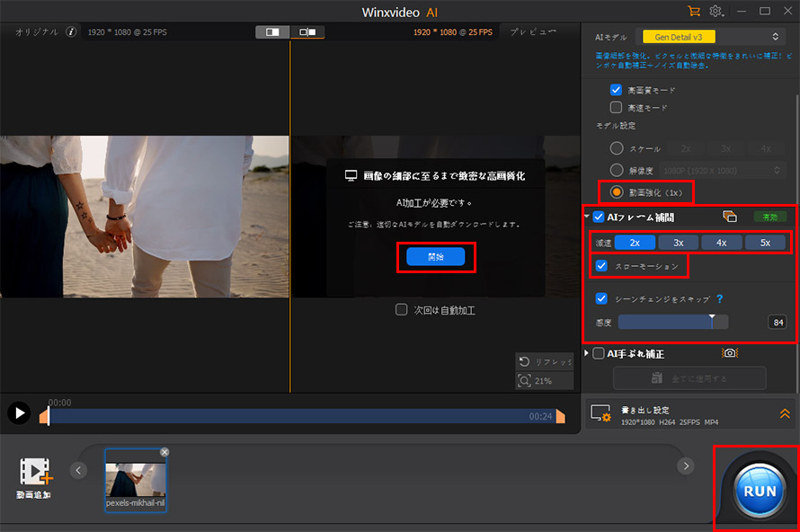800x532 pixels.
Task: Click the copy settings icon beside AIフレーム補間
Action: (730, 217)
